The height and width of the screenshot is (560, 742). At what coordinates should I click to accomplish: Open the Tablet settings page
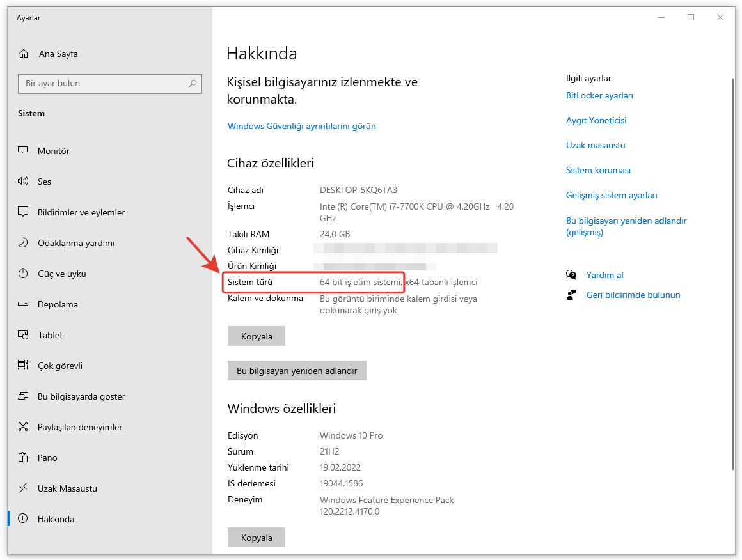(50, 335)
